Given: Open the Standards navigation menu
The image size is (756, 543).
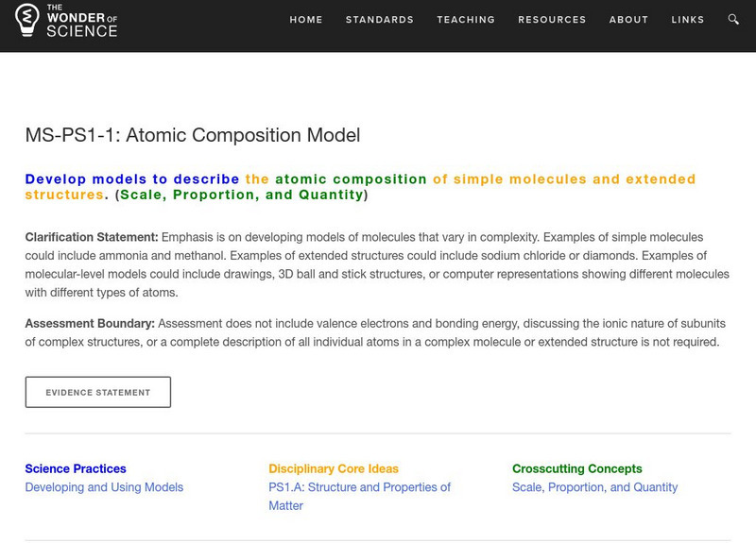Looking at the screenshot, I should 380,20.
